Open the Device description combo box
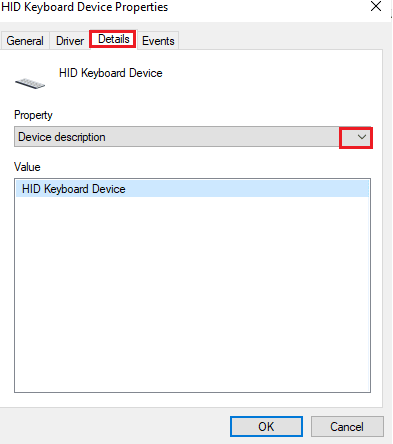The image size is (393, 444). (x=193, y=137)
